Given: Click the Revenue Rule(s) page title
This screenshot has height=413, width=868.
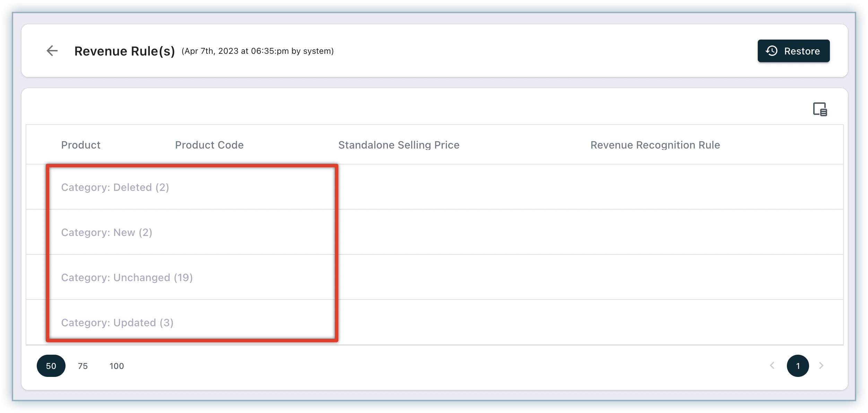Looking at the screenshot, I should (124, 51).
